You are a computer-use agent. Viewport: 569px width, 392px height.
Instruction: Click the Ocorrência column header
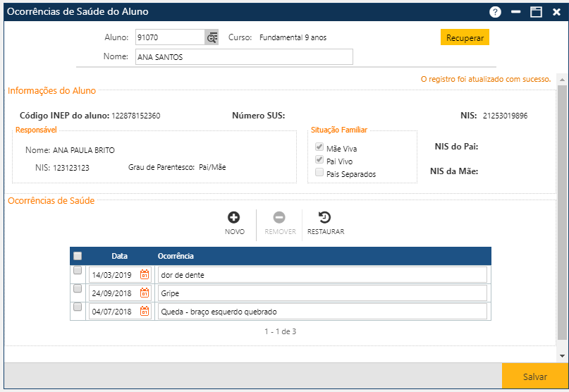[176, 256]
